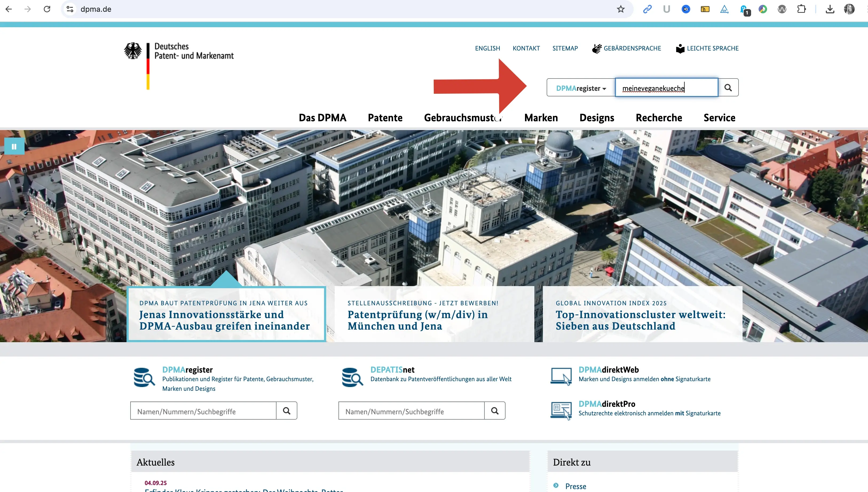The width and height of the screenshot is (868, 492).
Task: Click the DEPATISnet database search icon
Action: click(353, 377)
